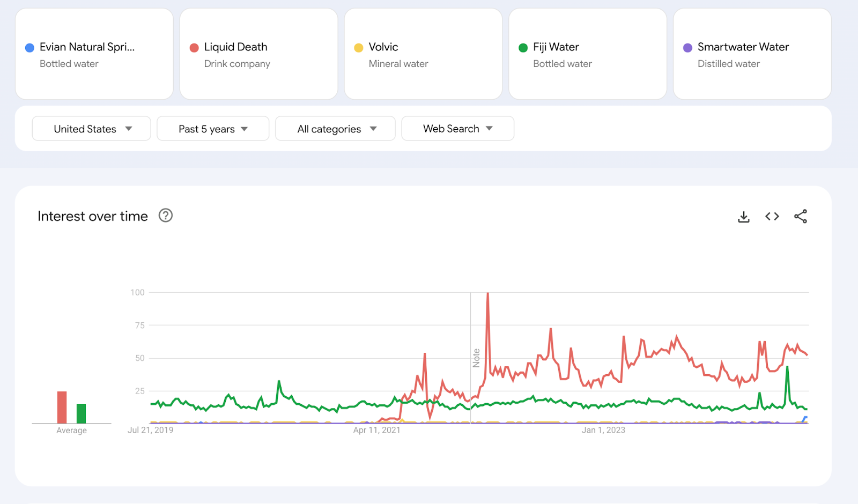The width and height of the screenshot is (858, 504).
Task: Select the Liquid Death search term card
Action: 259,54
